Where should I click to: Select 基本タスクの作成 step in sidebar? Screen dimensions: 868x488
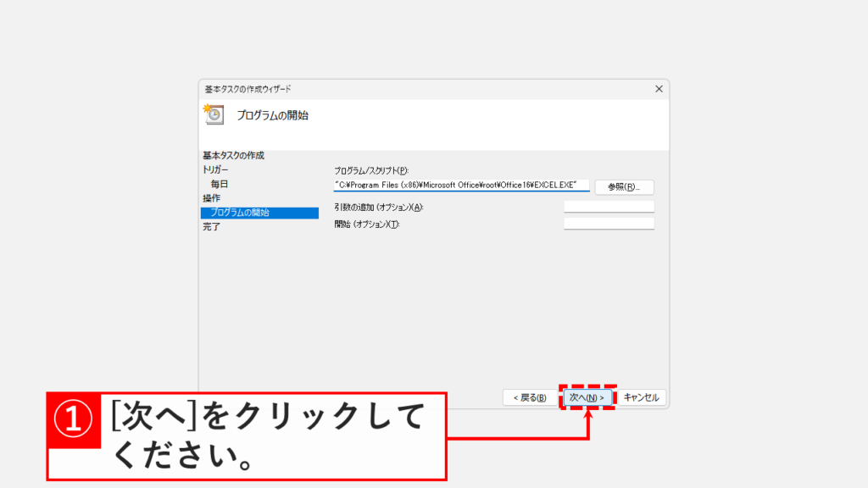pyautogui.click(x=233, y=156)
